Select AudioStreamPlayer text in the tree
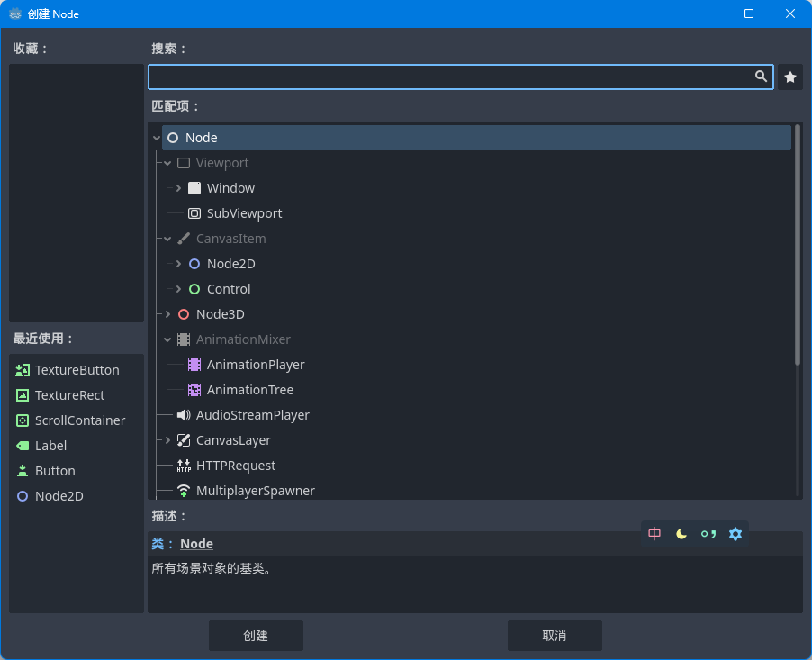812x660 pixels. tap(253, 415)
